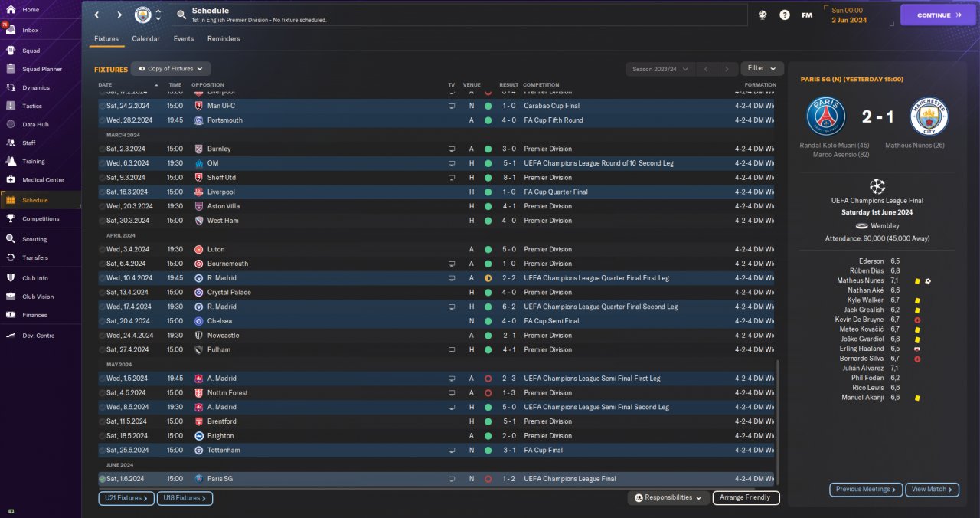Click Kevin De Bruyne in player ratings
The height and width of the screenshot is (518, 980).
pyautogui.click(x=857, y=320)
